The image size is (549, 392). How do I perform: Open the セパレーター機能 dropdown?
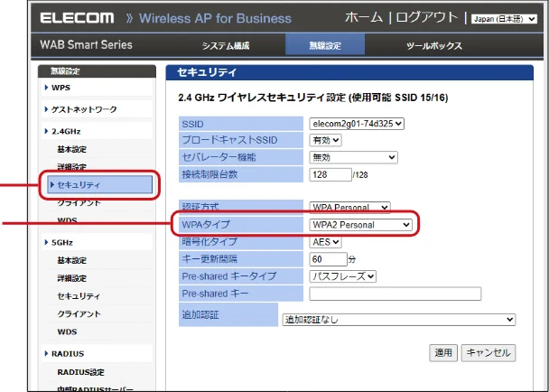point(353,157)
